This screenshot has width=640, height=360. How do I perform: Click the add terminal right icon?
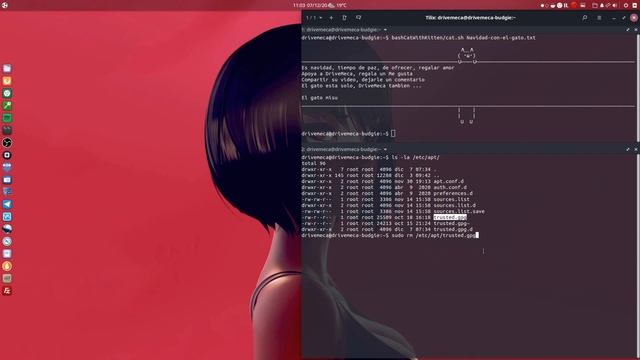pyautogui.click(x=344, y=18)
